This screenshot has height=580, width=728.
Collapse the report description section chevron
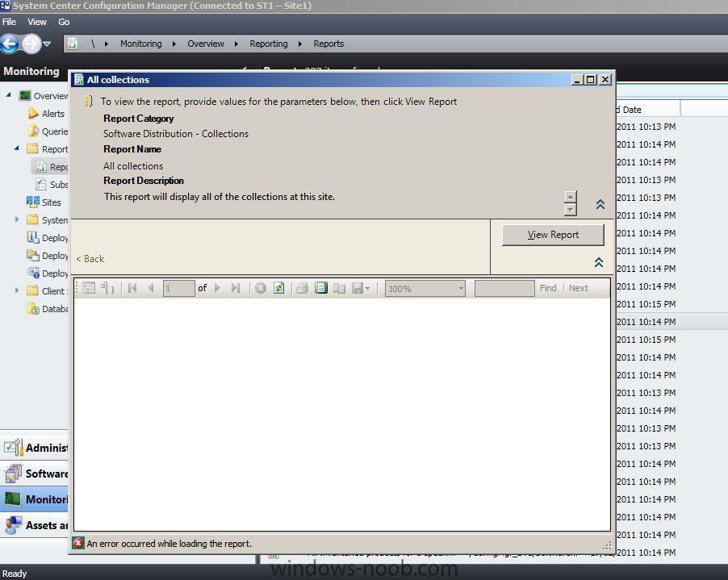[x=600, y=204]
